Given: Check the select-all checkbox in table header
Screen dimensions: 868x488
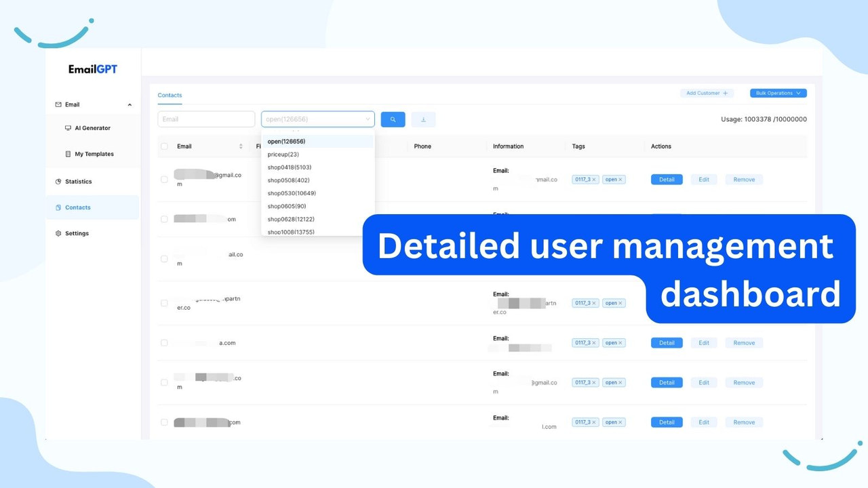Looking at the screenshot, I should 163,146.
